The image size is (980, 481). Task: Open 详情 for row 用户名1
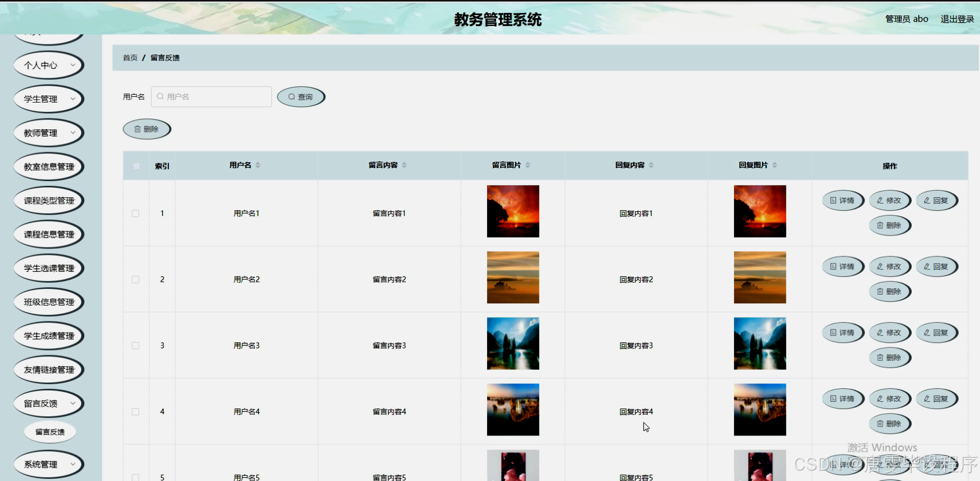tap(842, 200)
